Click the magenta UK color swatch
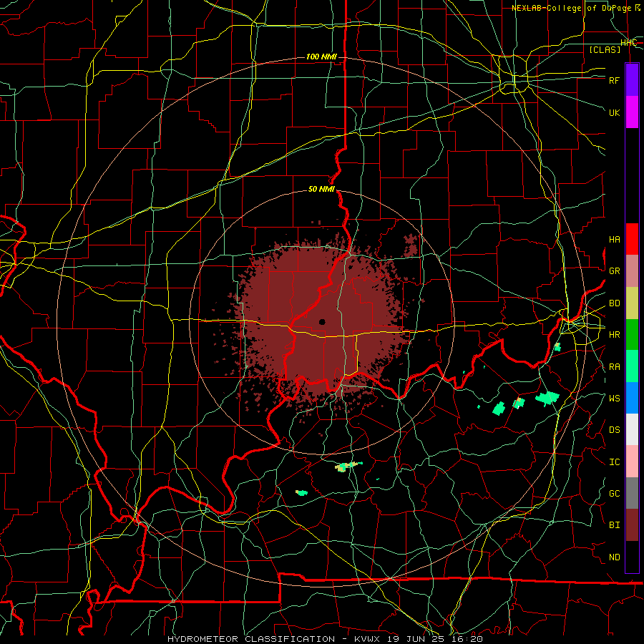644x644 pixels. [x=632, y=112]
